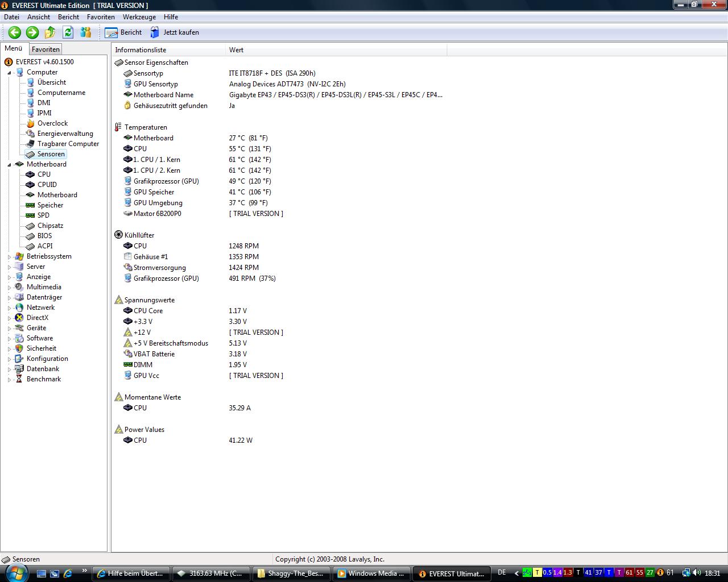Viewport: 728px width, 582px height.
Task: Open the Ansicht menu
Action: (x=39, y=17)
